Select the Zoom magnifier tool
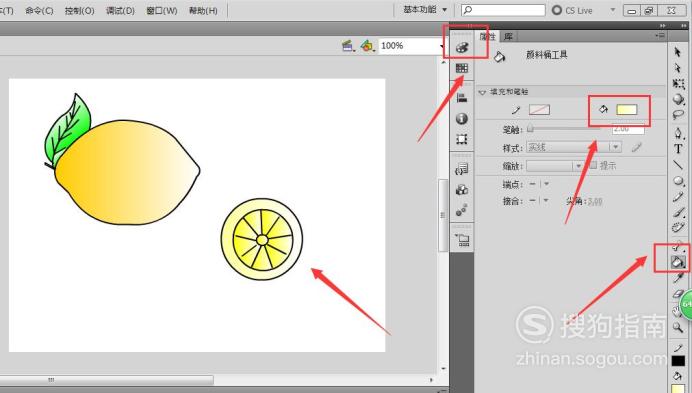This screenshot has width=692, height=393. point(678,327)
